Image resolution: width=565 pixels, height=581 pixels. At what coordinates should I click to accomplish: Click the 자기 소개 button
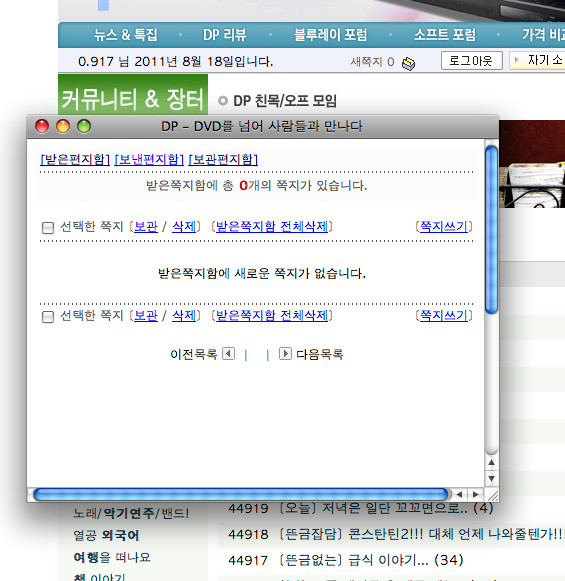point(537,60)
